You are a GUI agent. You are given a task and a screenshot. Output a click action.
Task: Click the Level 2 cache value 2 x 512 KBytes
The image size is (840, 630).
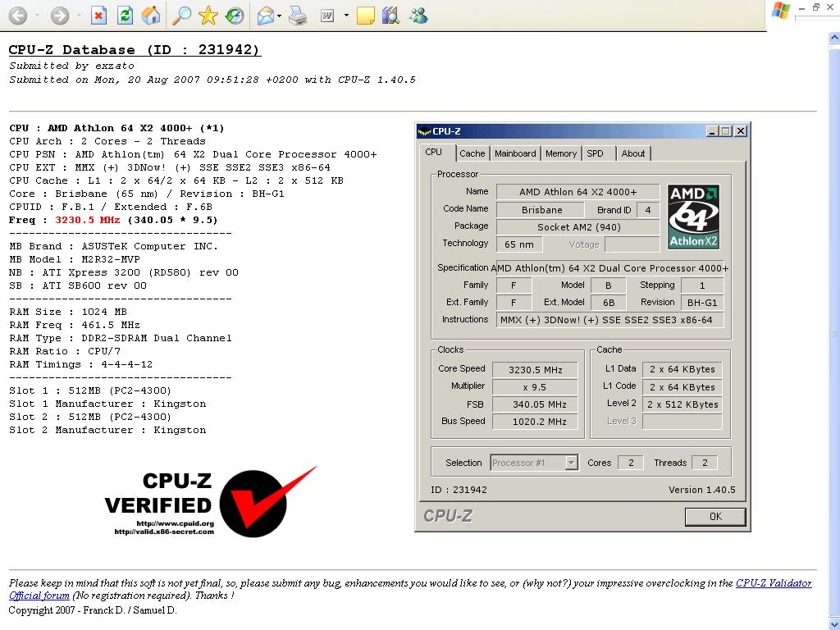click(x=682, y=404)
